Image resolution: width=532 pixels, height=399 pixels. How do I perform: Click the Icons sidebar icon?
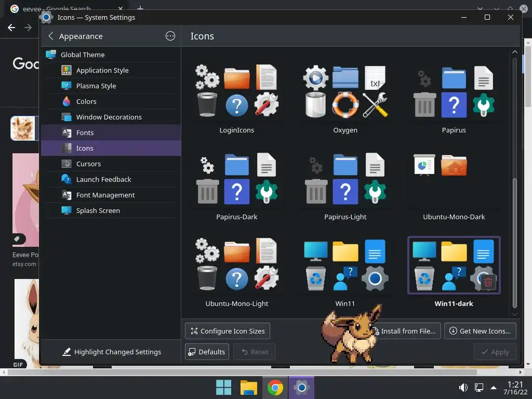[x=66, y=148]
